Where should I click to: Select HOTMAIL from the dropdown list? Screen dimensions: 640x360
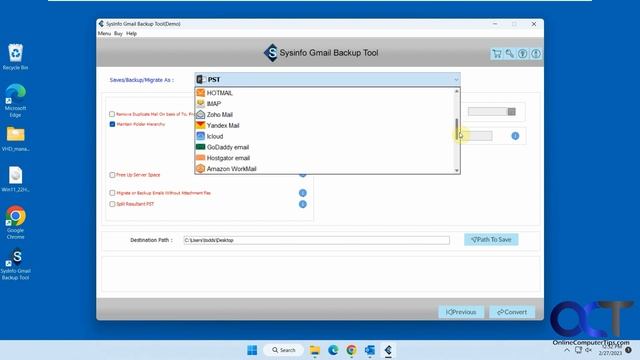[x=324, y=93]
